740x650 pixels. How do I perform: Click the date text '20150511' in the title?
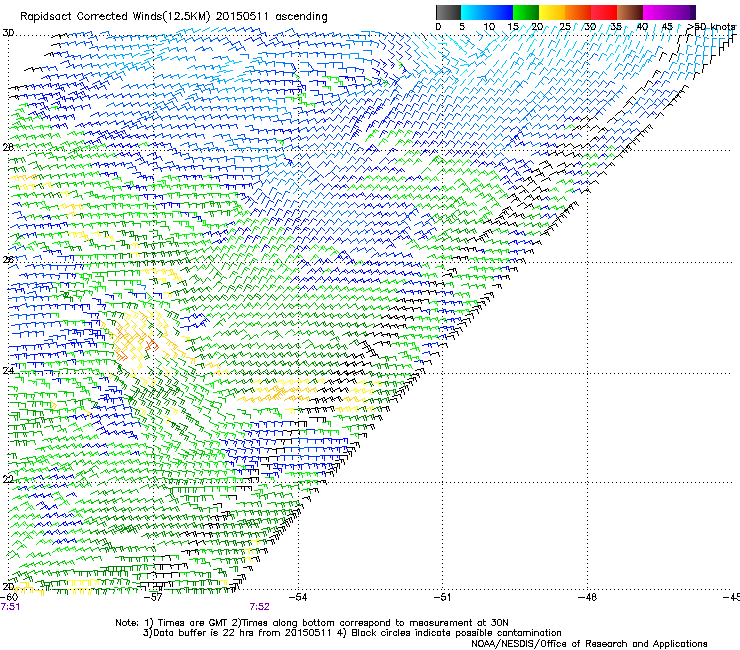click(242, 17)
